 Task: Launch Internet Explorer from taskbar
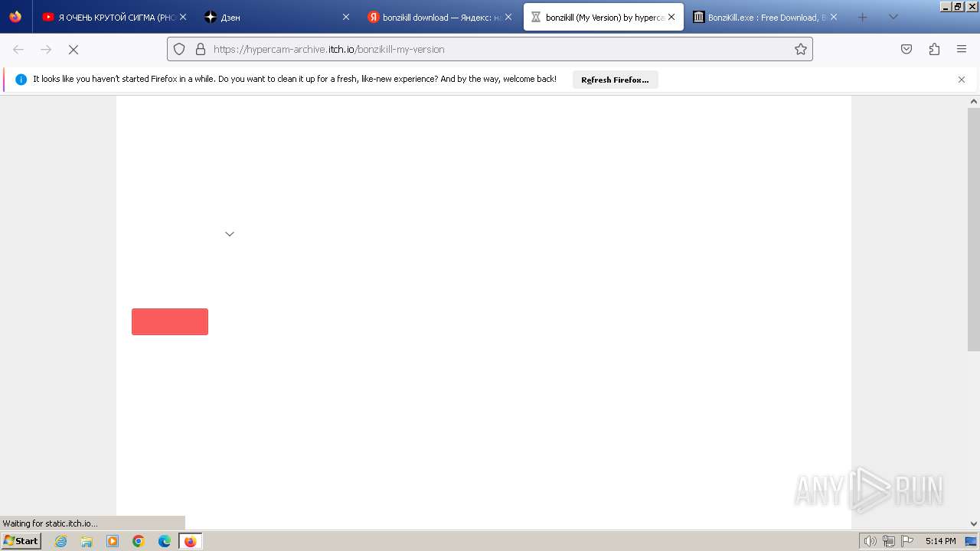(x=60, y=541)
